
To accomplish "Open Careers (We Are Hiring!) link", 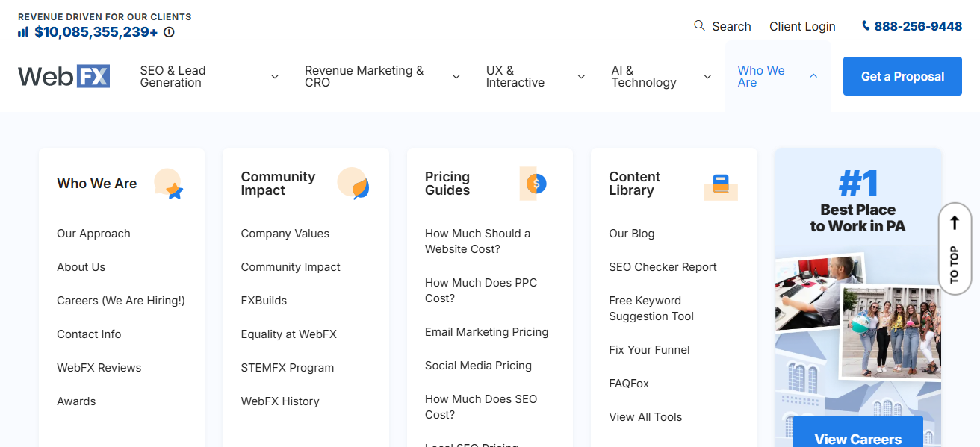I will [121, 301].
